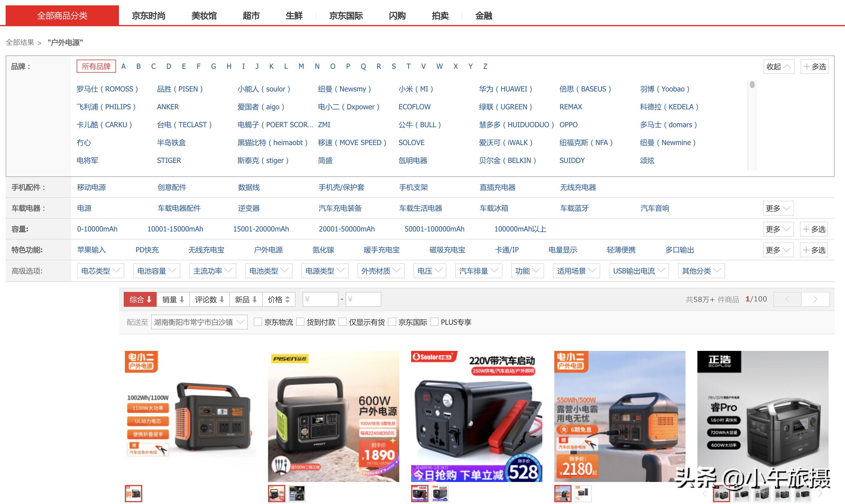Click the next page arrow icon

[816, 299]
